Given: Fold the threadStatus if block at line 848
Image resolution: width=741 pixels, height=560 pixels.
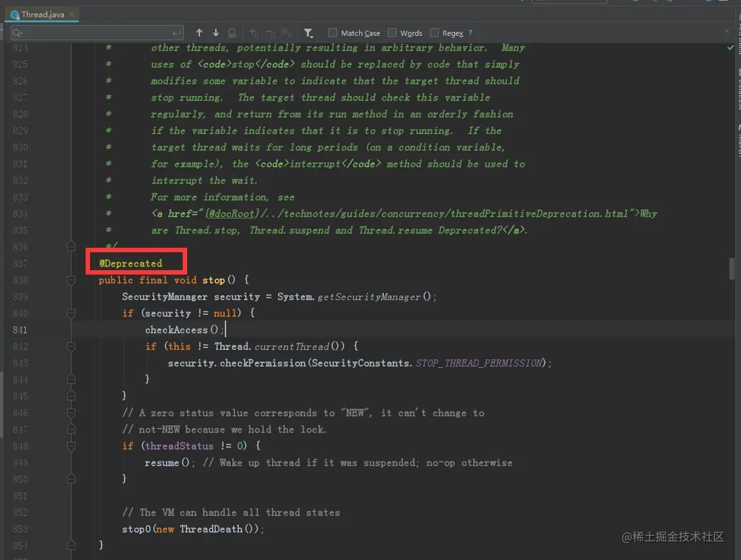Looking at the screenshot, I should 72,446.
